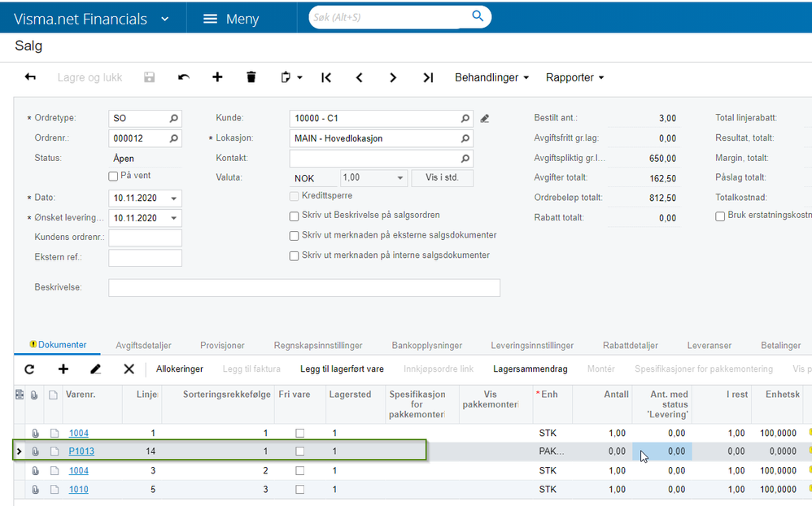The width and height of the screenshot is (812, 506).
Task: Refresh the document lines grid
Action: 29,369
